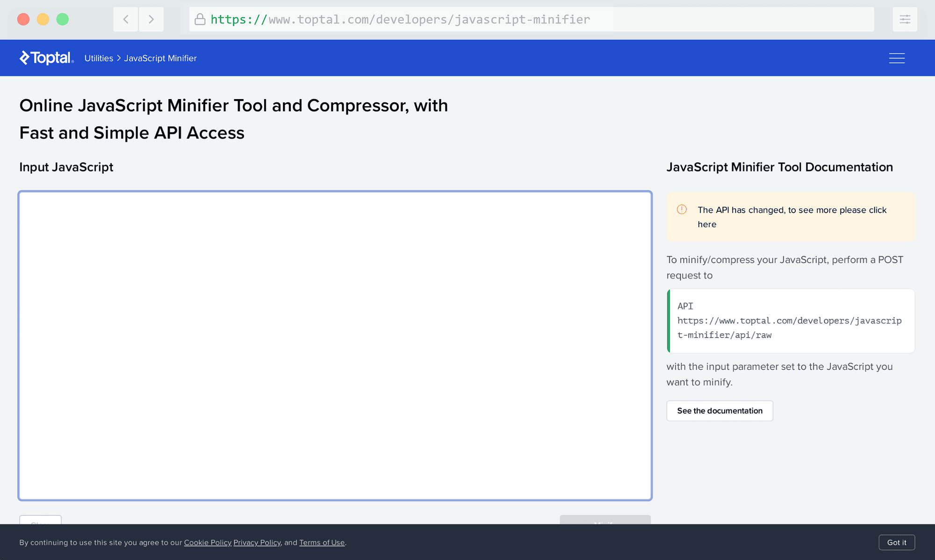
Task: Click the 'Got it' cookie consent button
Action: pyautogui.click(x=897, y=542)
